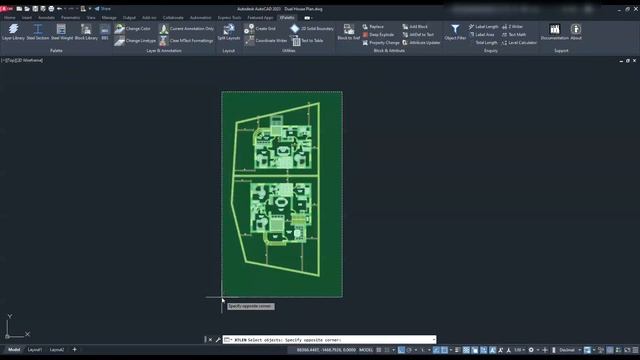The image size is (640, 360).
Task: Click the Text Math tool
Action: coord(514,35)
